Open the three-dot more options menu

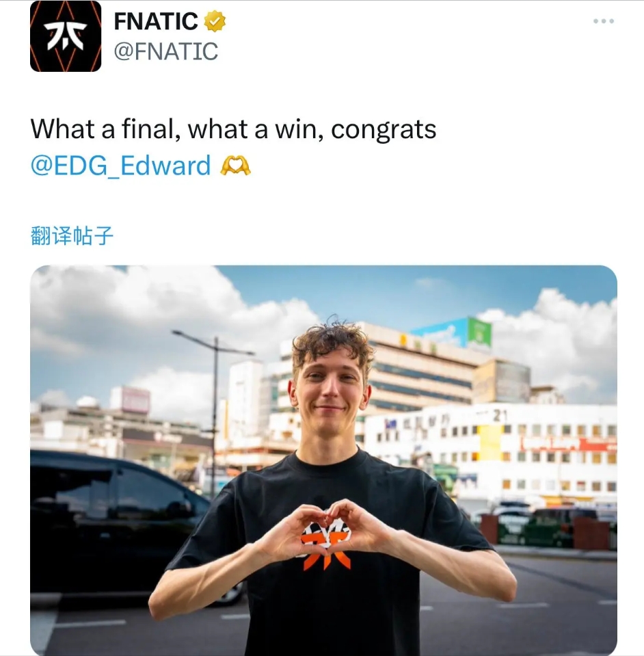[604, 21]
